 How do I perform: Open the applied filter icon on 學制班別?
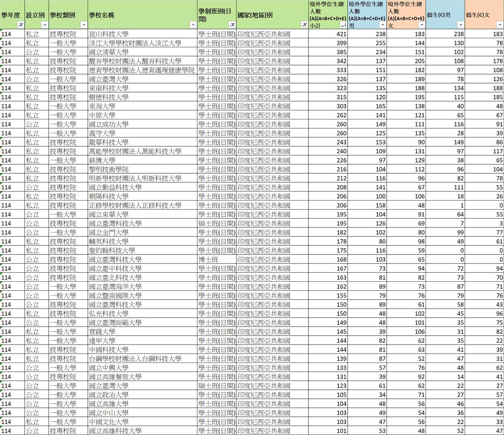(232, 25)
